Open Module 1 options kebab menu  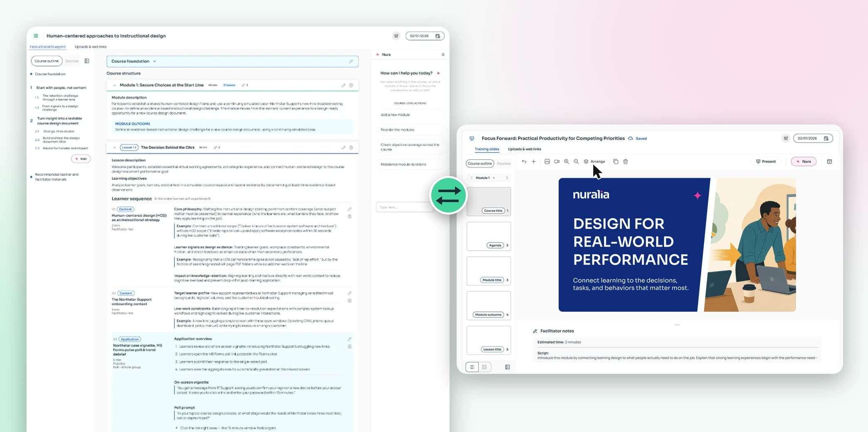pyautogui.click(x=507, y=178)
